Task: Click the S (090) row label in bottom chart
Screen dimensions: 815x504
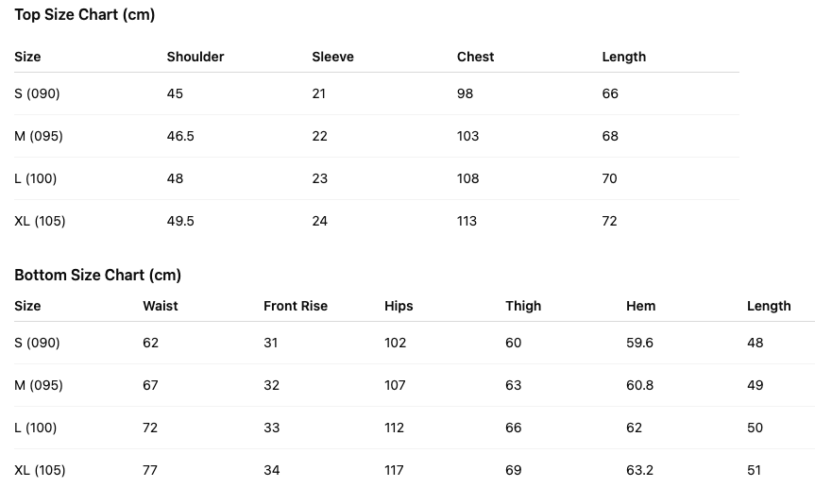Action: 37,343
